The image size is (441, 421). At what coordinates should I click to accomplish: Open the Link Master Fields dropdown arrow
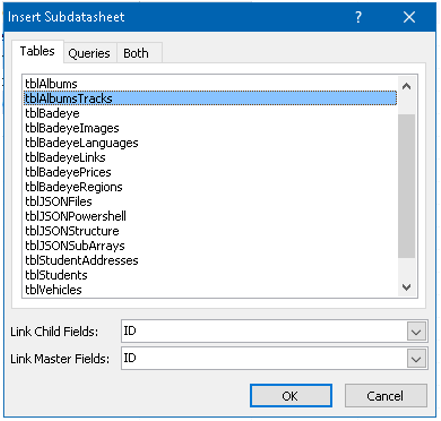pos(416,359)
